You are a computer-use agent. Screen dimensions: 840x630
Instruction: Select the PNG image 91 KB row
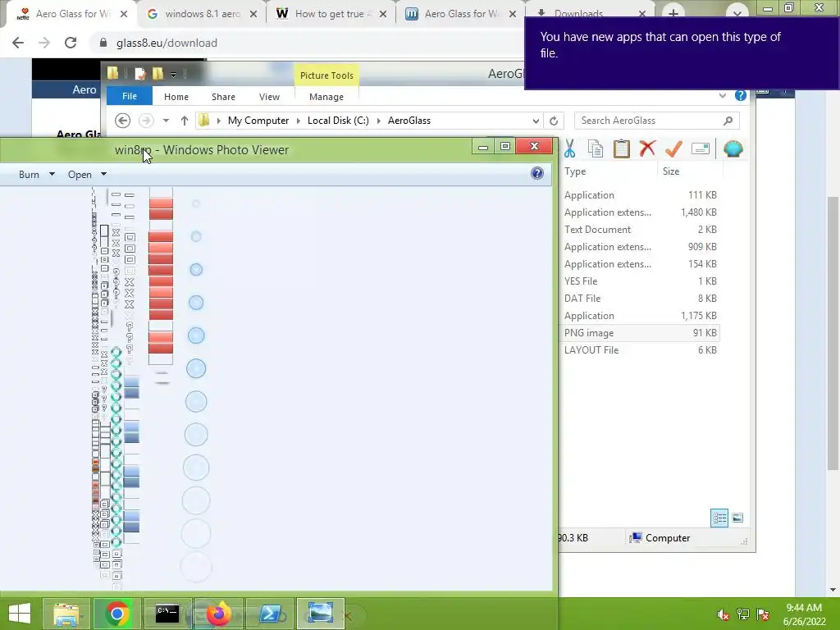tap(640, 333)
